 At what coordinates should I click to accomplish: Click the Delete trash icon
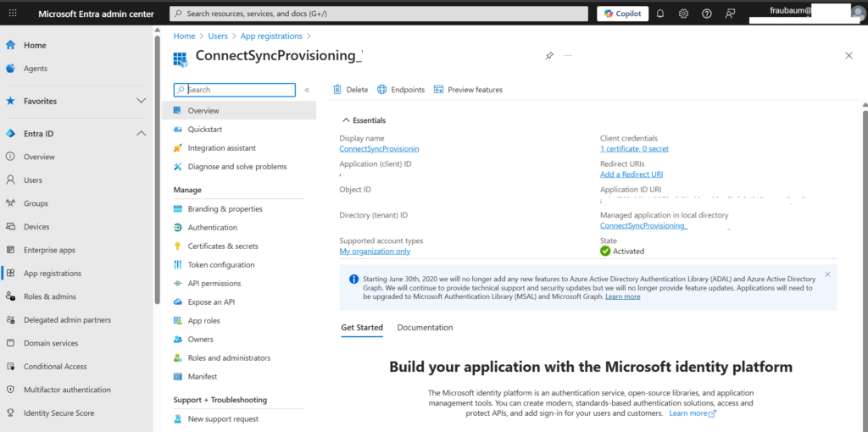click(337, 90)
